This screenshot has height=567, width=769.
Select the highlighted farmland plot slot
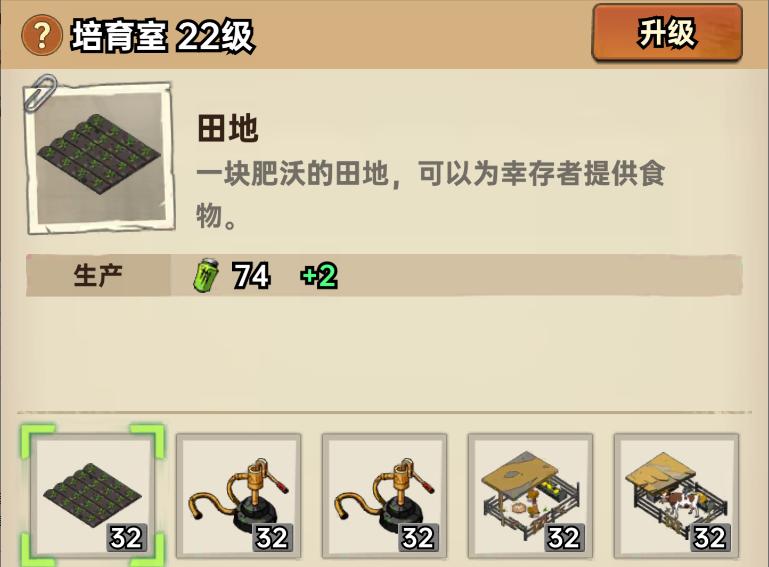tap(92, 496)
